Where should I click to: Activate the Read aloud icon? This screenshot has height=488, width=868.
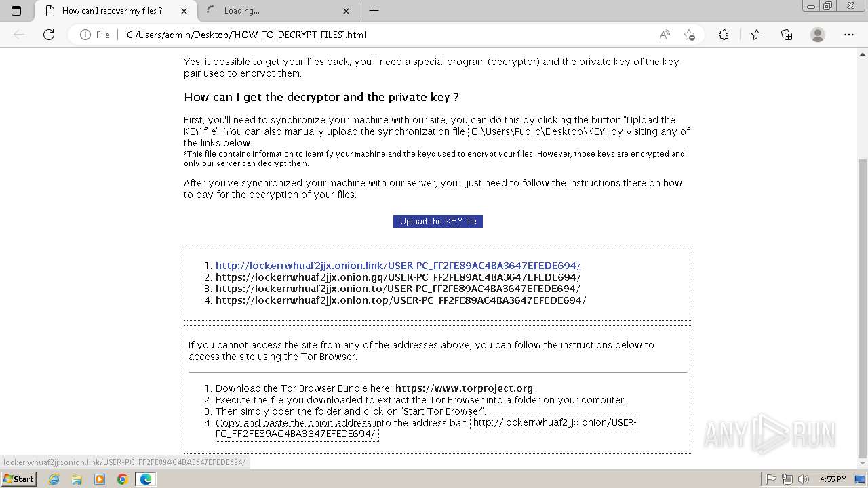(665, 35)
